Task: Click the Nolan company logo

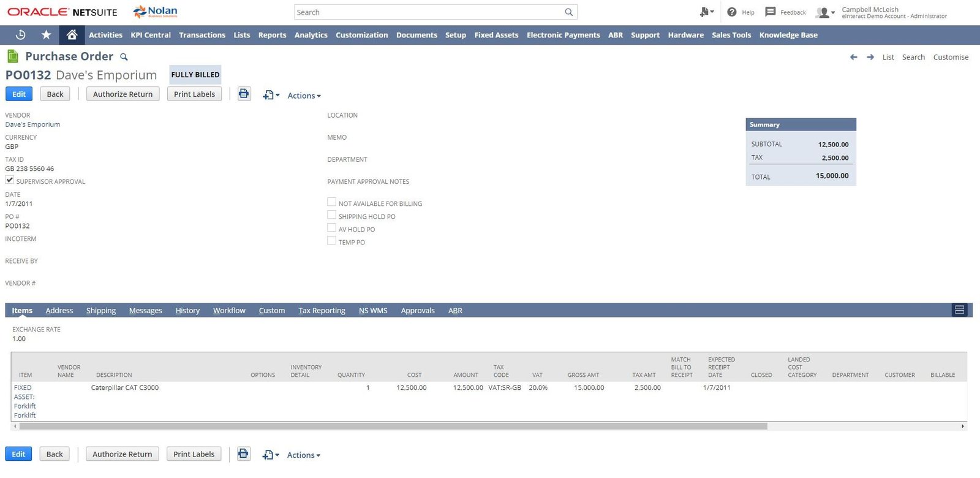Action: [156, 12]
